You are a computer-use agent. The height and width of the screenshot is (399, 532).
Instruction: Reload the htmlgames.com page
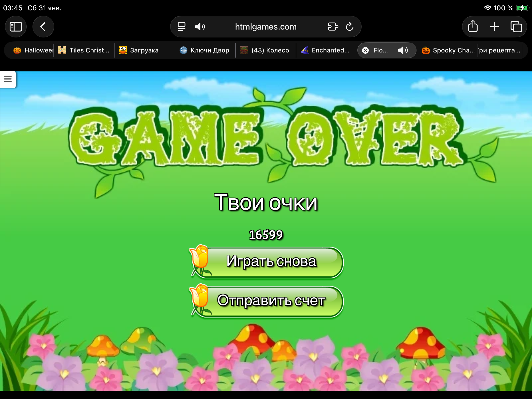pyautogui.click(x=350, y=27)
